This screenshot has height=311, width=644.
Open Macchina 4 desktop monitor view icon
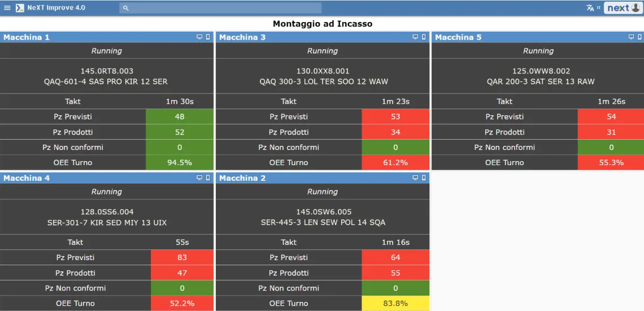click(x=199, y=178)
